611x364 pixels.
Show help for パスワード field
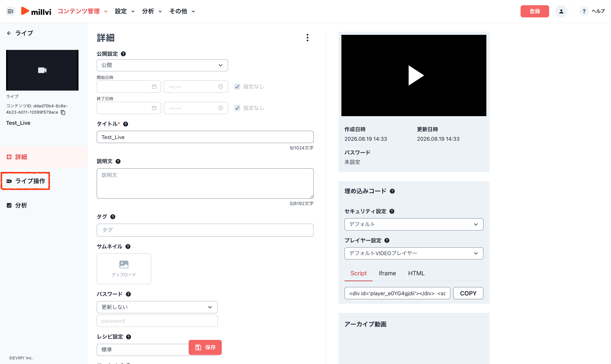click(128, 294)
